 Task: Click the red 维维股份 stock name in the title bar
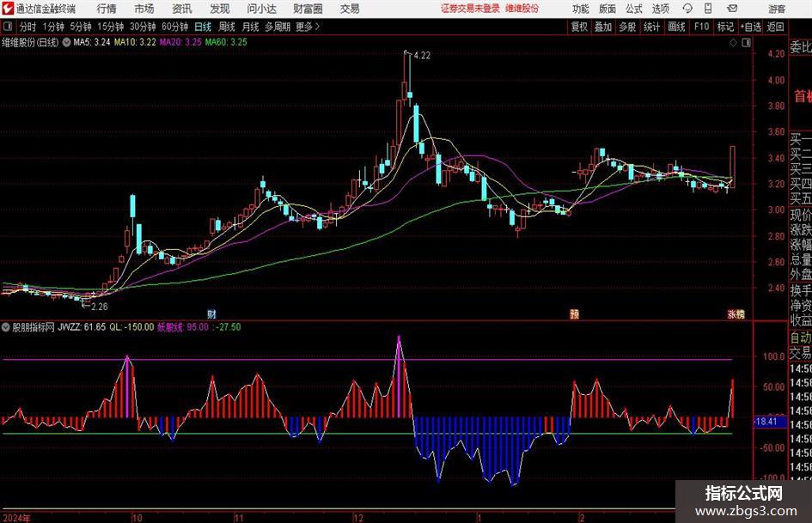point(522,9)
